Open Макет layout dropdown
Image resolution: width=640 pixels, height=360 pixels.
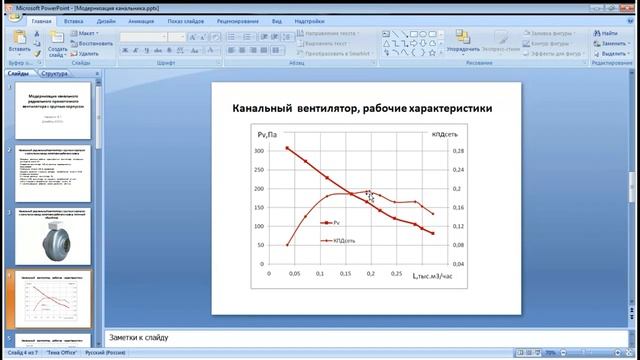[x=84, y=33]
